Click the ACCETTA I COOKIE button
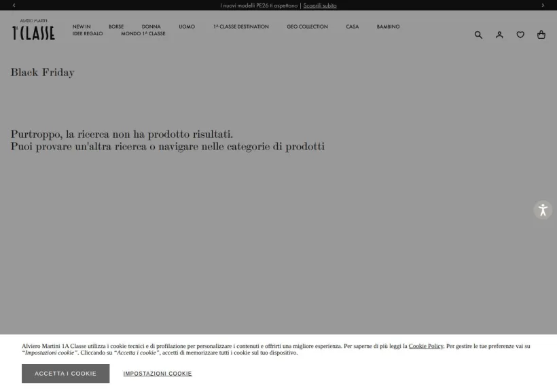The width and height of the screenshot is (557, 392). click(x=66, y=374)
